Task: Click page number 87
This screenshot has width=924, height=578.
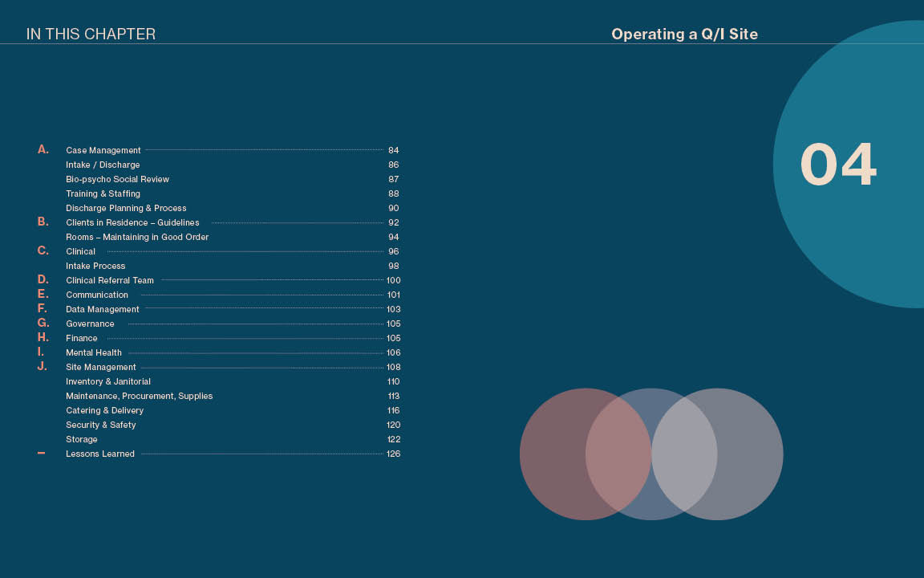Action: (x=394, y=179)
